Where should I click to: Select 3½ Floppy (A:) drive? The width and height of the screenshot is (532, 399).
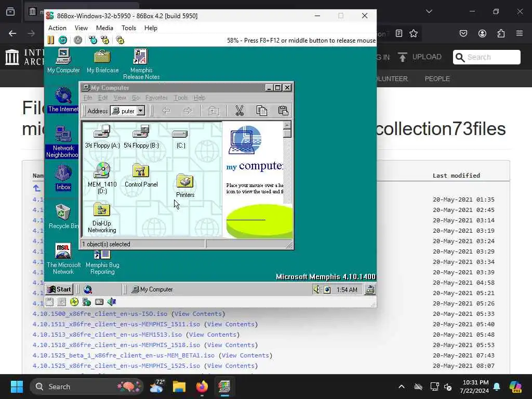pos(102,137)
